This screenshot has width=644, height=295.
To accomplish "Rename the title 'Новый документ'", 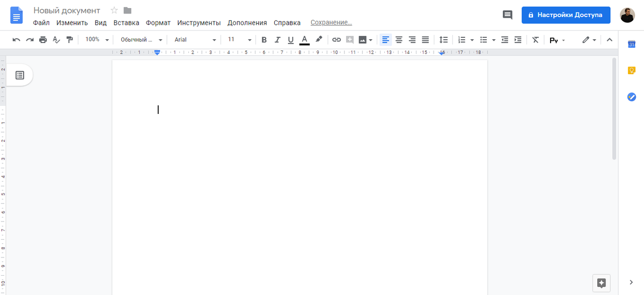I will point(67,10).
